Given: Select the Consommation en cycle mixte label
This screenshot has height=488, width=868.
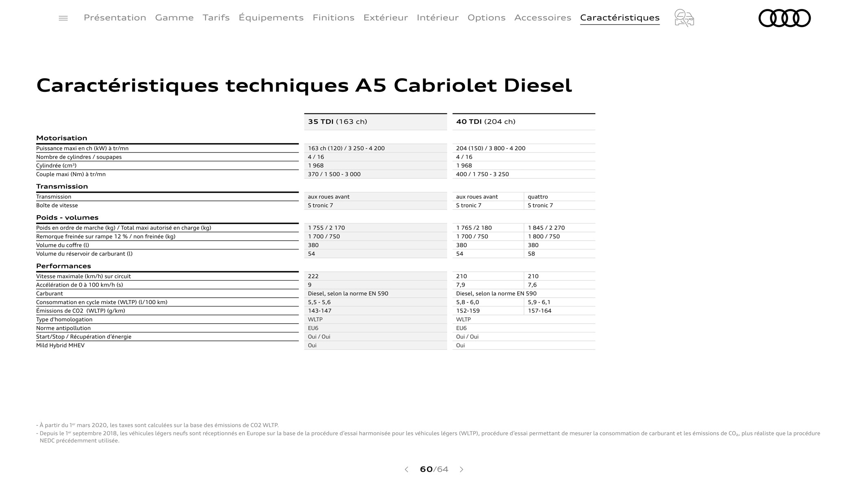Looking at the screenshot, I should [102, 302].
